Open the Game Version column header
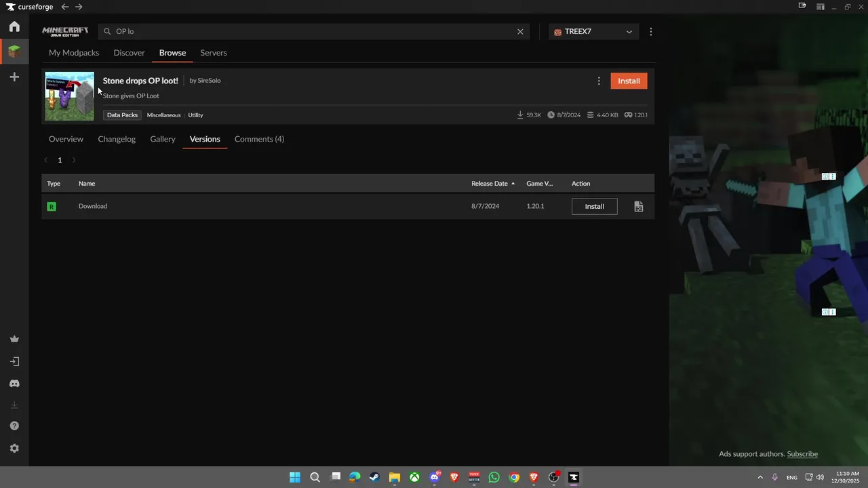 (x=540, y=184)
